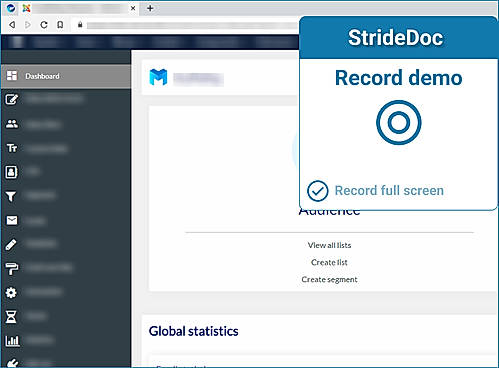This screenshot has width=499, height=368.
Task: Select the text size (Tt) sidebar icon
Action: pyautogui.click(x=12, y=148)
